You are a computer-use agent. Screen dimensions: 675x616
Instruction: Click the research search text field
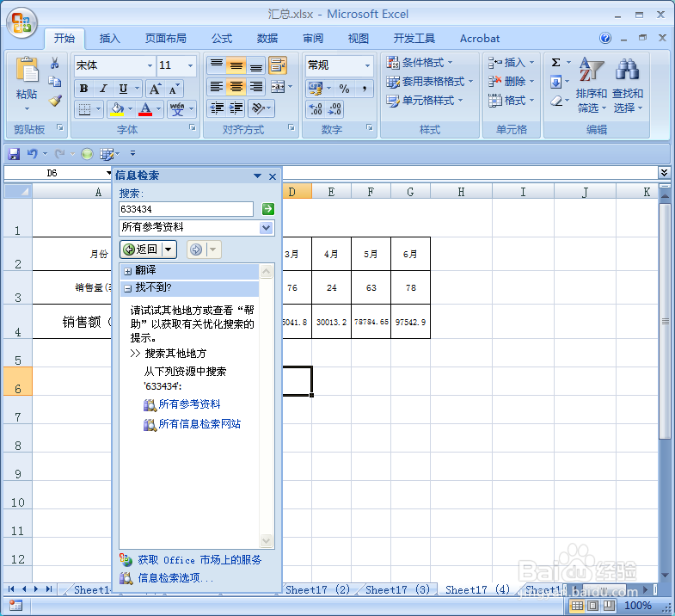click(186, 209)
